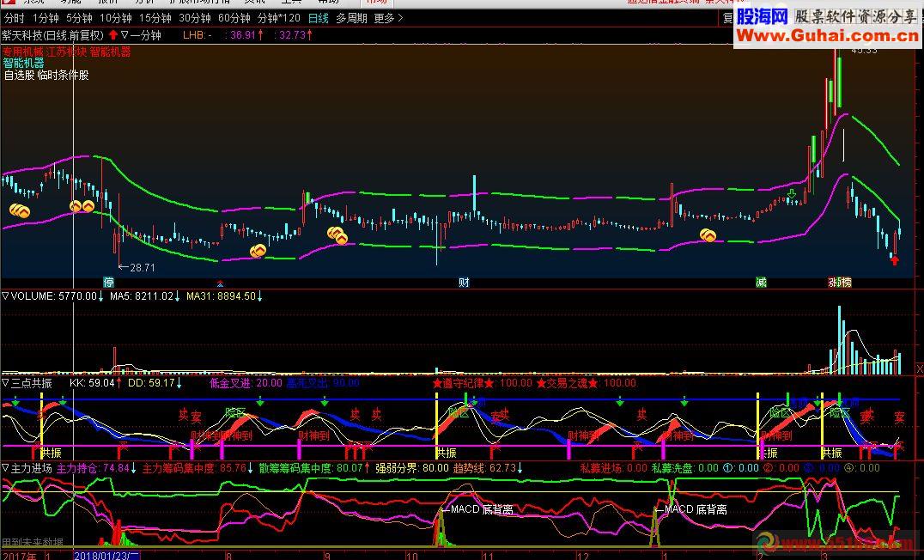Expand the 主力进场 indicator triangle menu
The image size is (924, 560).
[x=5, y=468]
